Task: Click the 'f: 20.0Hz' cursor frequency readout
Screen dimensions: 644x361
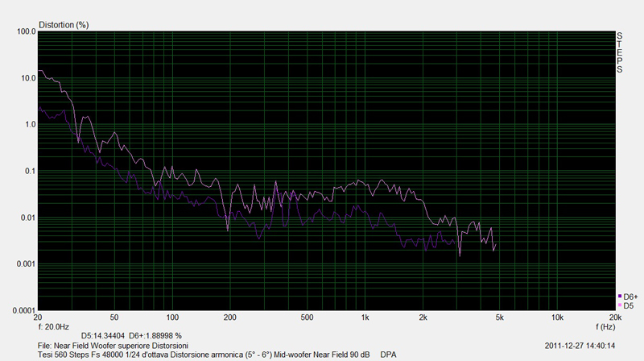Action: click(53, 327)
